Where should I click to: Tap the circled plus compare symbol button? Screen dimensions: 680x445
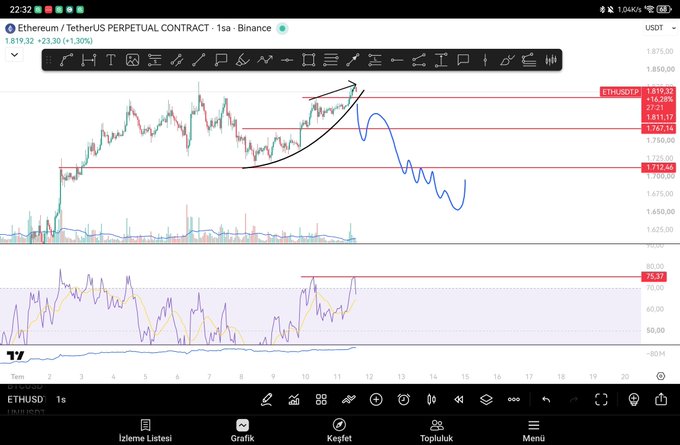coord(376,399)
